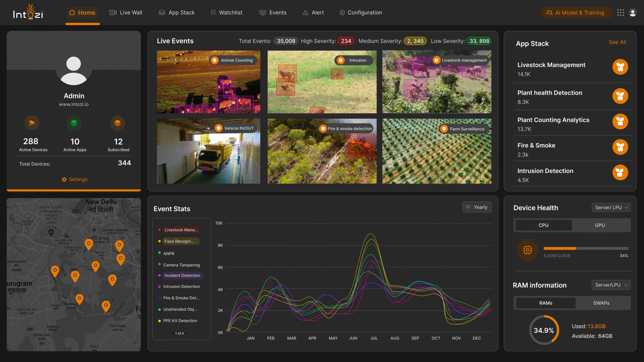Select the CPU tab

click(543, 225)
